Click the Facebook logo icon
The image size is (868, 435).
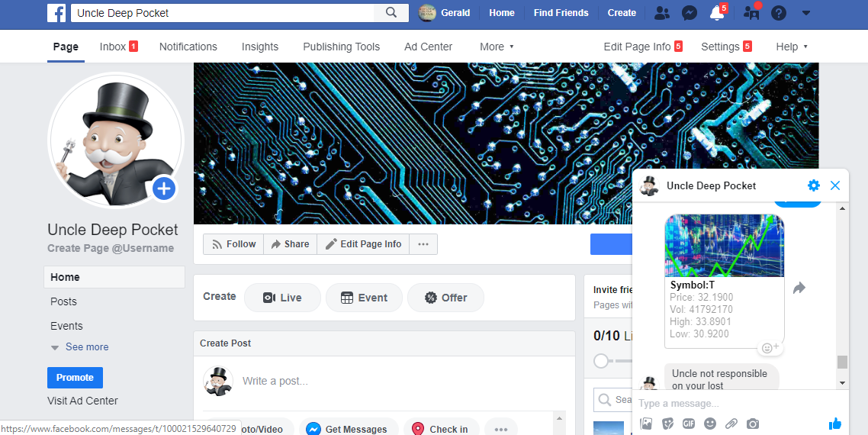click(x=56, y=13)
